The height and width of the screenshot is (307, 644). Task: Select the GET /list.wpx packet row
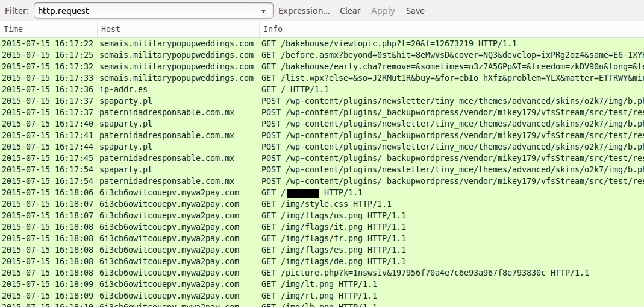[301, 78]
